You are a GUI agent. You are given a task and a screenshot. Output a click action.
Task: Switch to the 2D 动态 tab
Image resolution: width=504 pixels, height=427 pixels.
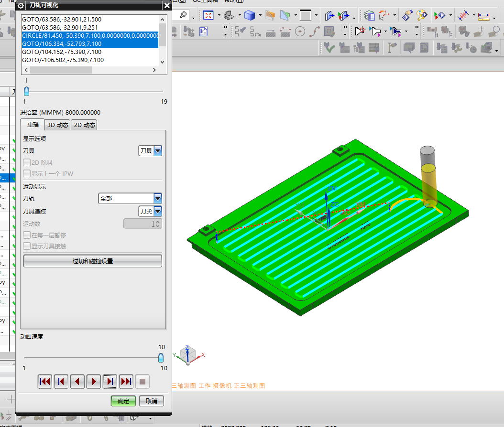tap(84, 125)
